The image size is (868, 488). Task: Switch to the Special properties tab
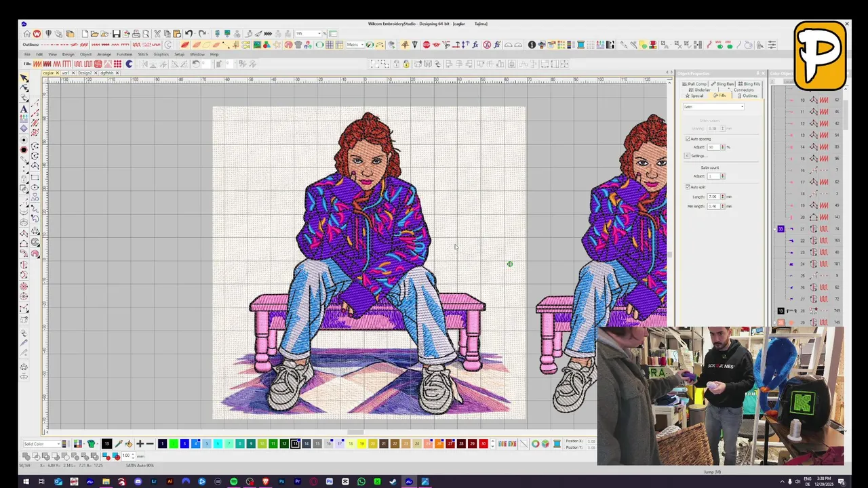[x=694, y=96]
